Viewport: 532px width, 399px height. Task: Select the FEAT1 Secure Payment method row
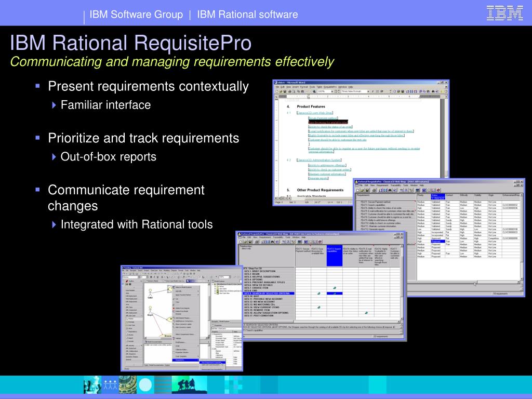pos(386,202)
